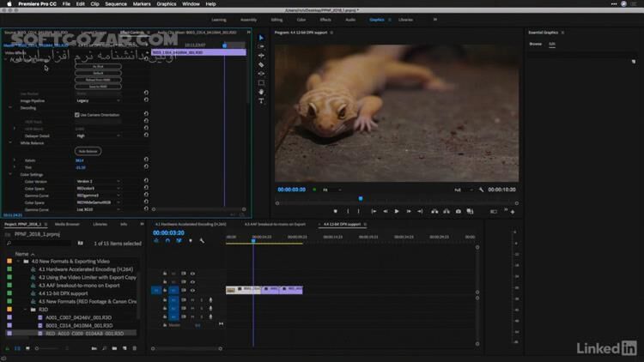Toggle second video track output eye
The height and width of the screenshot is (362, 644).
(x=192, y=282)
